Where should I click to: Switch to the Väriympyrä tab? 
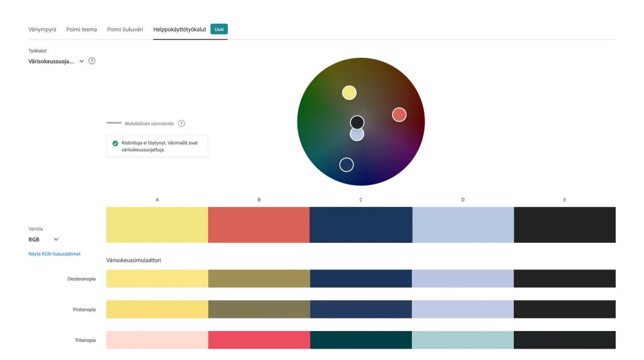tap(42, 29)
